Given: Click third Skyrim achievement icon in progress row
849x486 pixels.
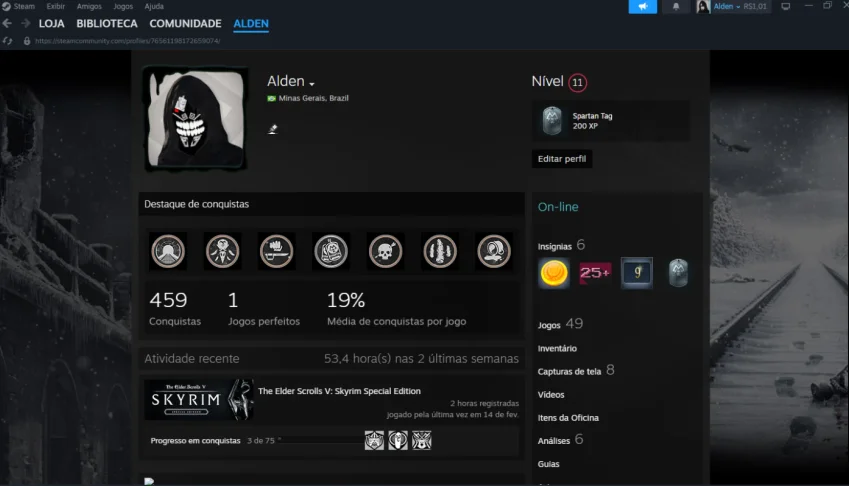Looking at the screenshot, I should click(x=422, y=441).
